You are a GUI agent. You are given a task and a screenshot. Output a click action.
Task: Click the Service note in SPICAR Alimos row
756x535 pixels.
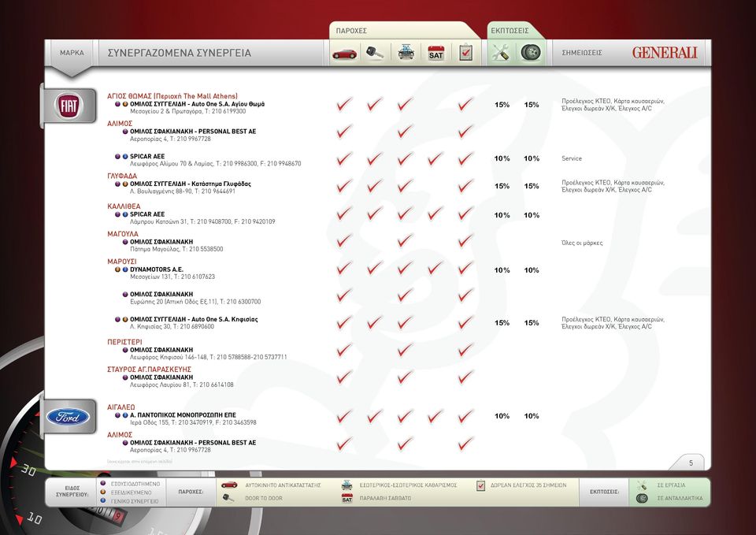click(572, 158)
